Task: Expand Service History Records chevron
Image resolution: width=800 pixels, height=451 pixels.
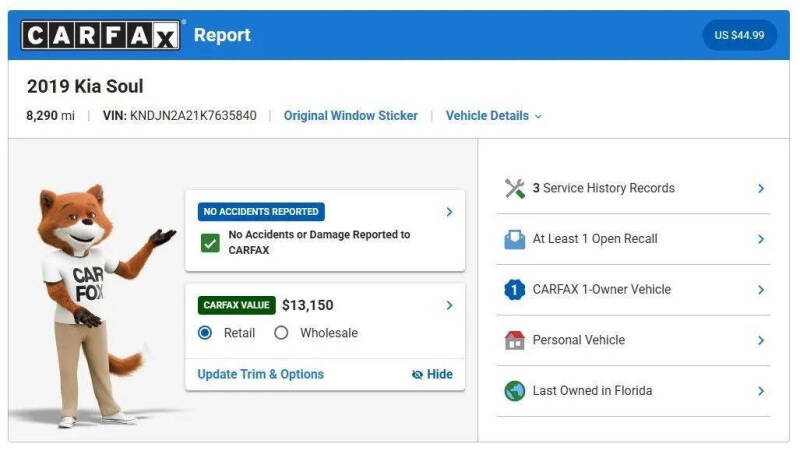Action: (761, 188)
